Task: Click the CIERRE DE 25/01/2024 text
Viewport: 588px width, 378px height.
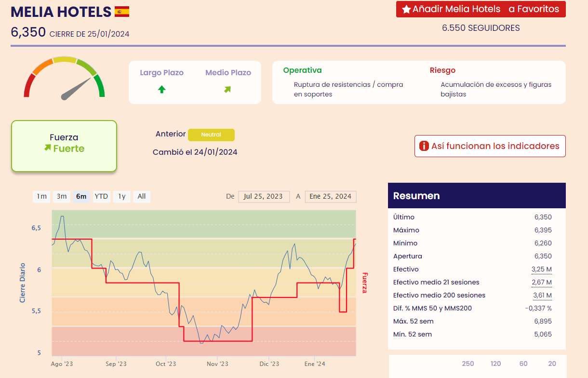Action: click(x=89, y=34)
